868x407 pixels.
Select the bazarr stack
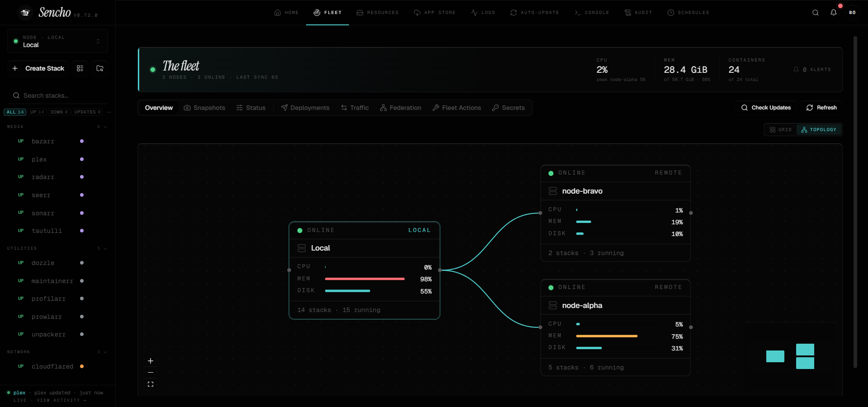(x=57, y=142)
